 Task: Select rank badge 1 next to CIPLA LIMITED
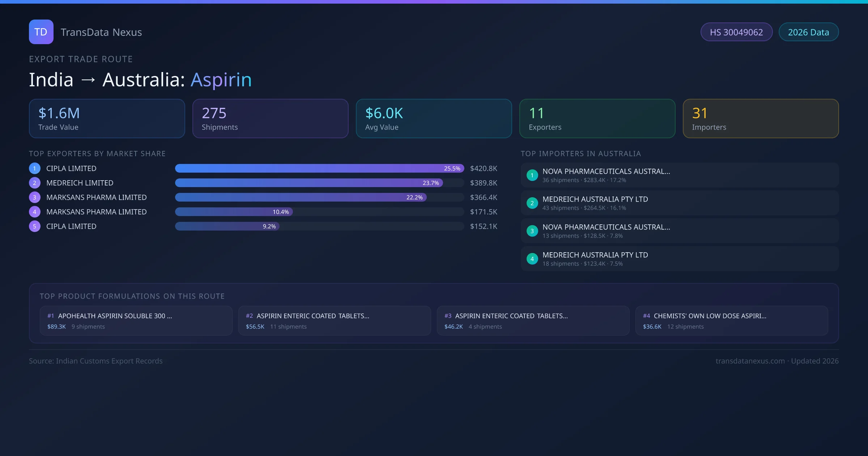(34, 168)
